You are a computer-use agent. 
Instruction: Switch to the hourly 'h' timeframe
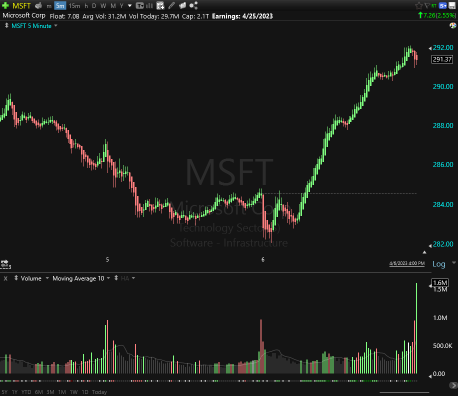point(86,6)
